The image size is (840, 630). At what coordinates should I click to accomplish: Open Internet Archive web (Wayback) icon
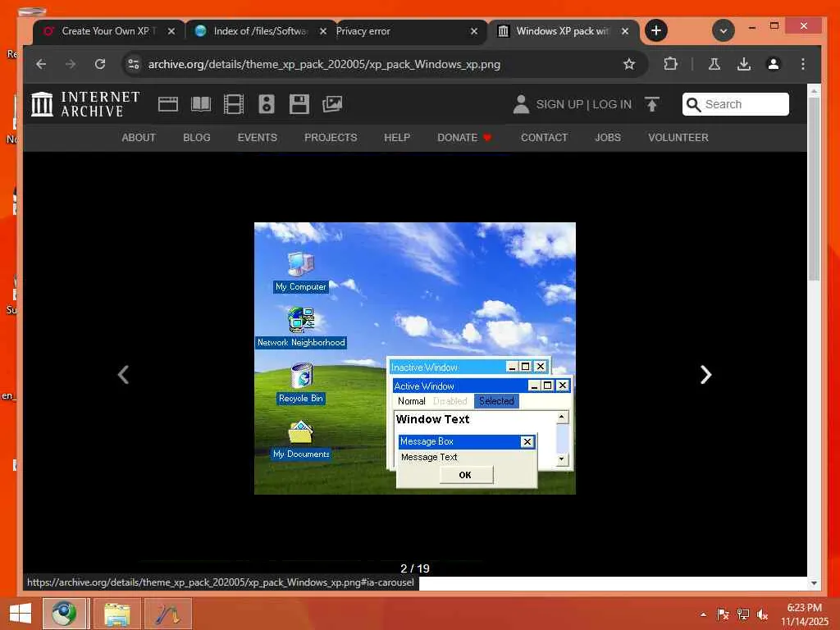(167, 104)
